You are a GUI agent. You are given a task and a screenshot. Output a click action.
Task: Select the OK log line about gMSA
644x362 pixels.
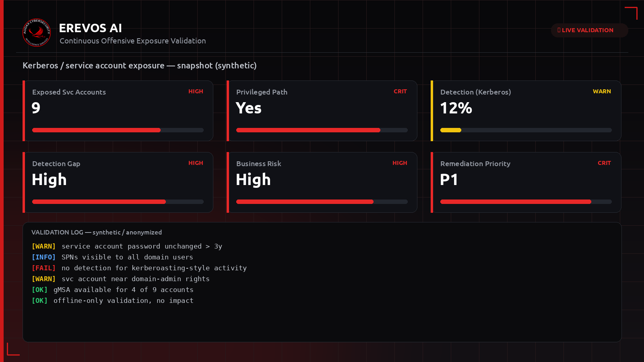tap(113, 290)
